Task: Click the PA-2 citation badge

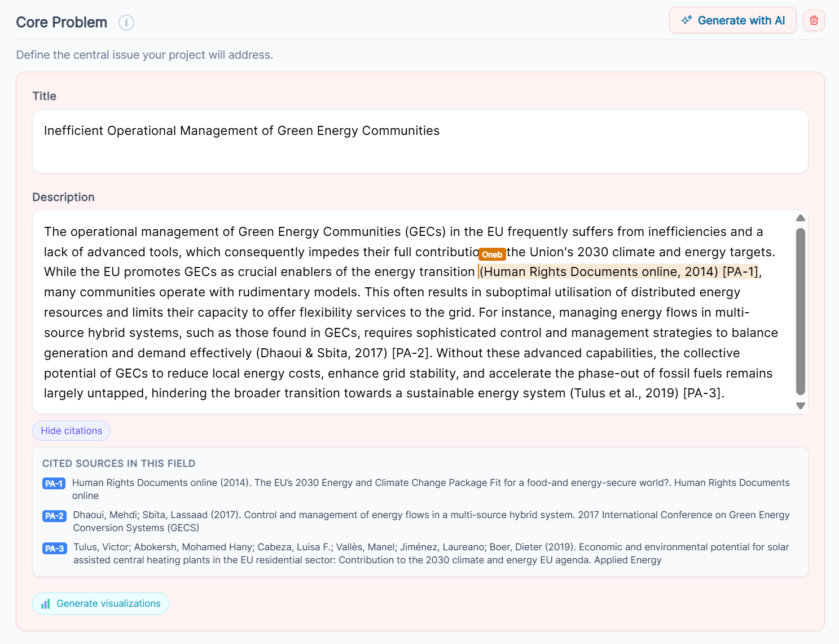Action: pos(54,515)
